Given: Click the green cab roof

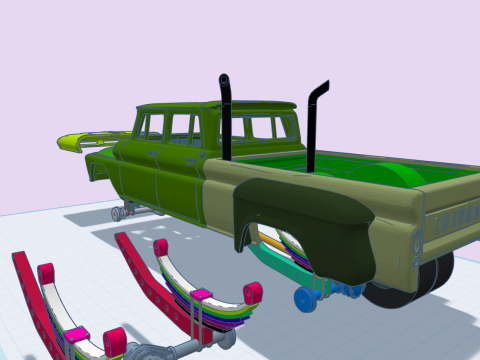Looking at the screenshot, I should click(217, 106).
